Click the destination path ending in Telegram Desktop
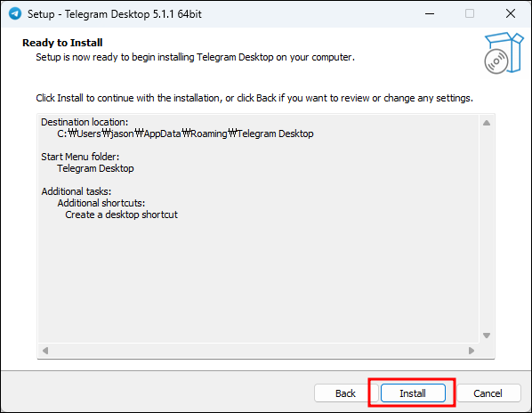 185,134
